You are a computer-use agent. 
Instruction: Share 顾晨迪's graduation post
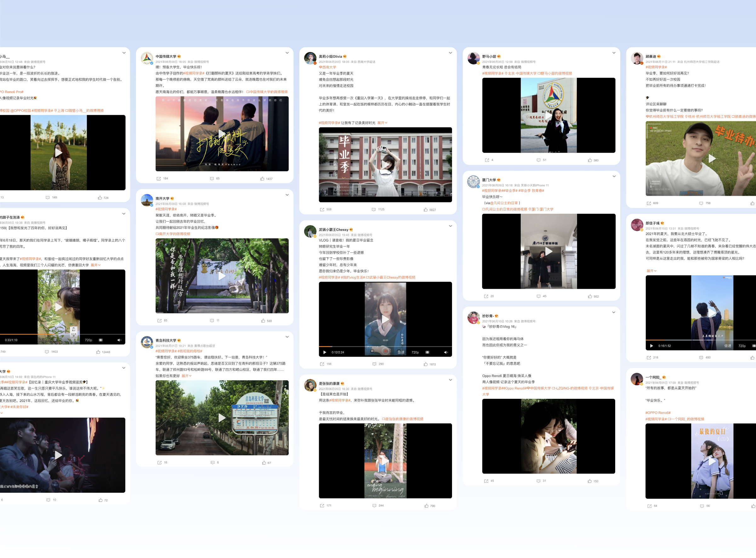649,203
